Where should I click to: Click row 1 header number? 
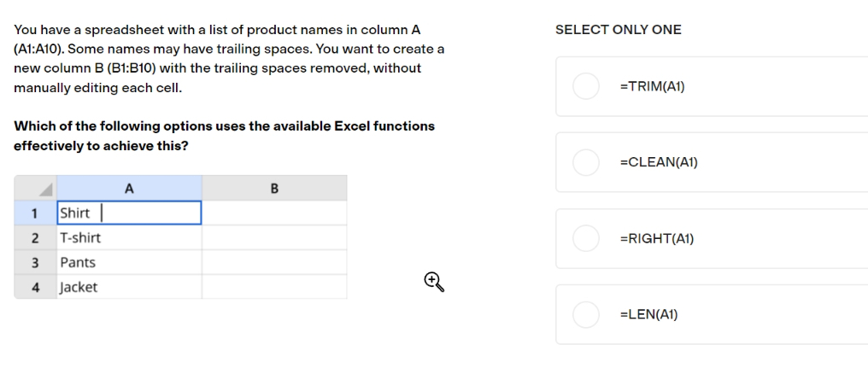pyautogui.click(x=35, y=213)
